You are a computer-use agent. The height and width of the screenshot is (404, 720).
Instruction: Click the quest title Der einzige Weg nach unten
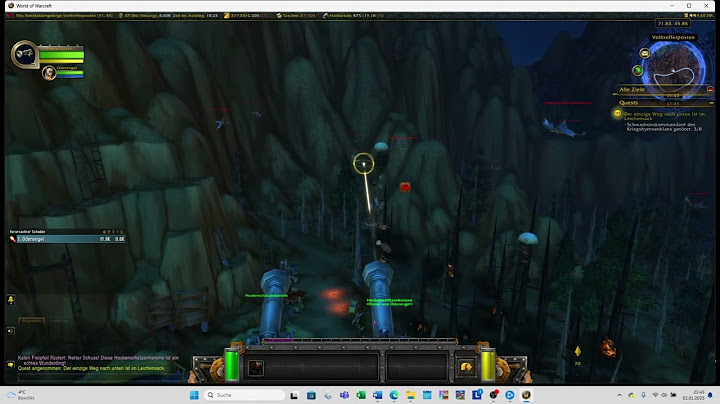664,116
